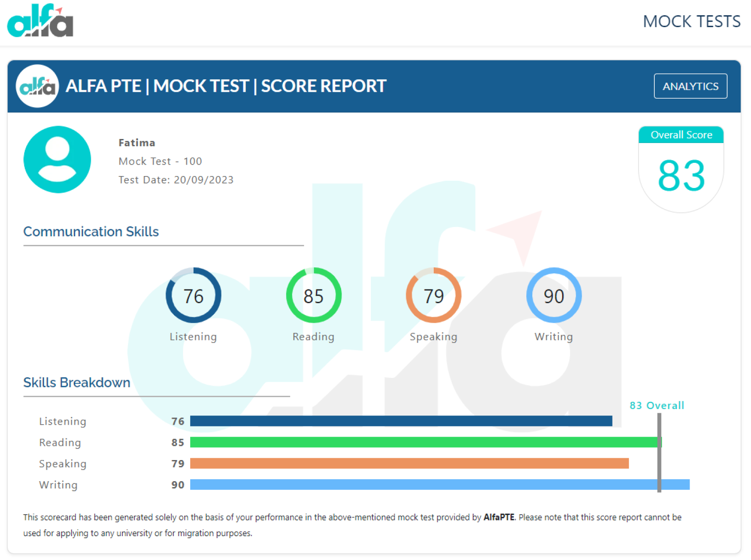
Task: Click the 'Skills Breakdown' heading
Action: click(77, 383)
